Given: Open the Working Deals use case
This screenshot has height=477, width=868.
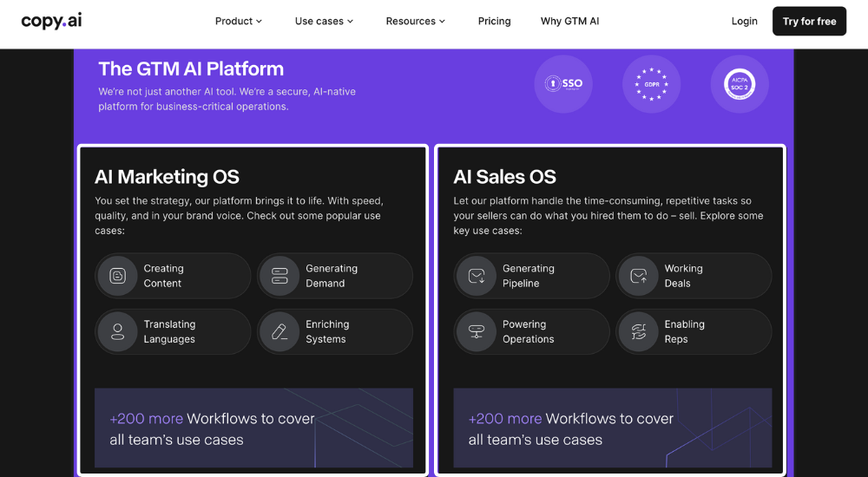Looking at the screenshot, I should click(x=694, y=276).
